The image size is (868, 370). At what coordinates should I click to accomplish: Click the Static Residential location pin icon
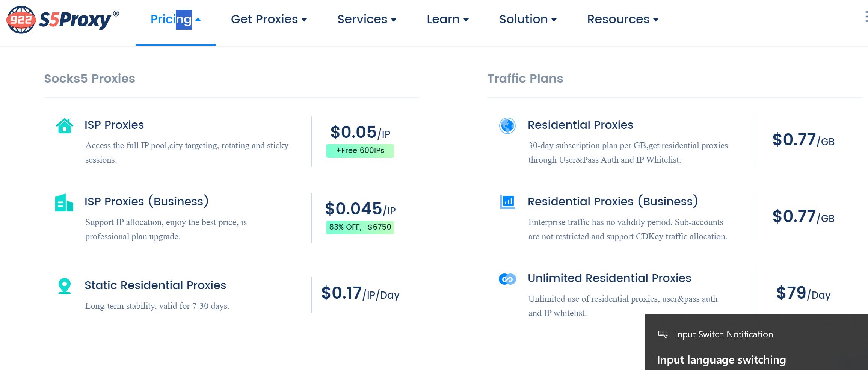[x=65, y=286]
